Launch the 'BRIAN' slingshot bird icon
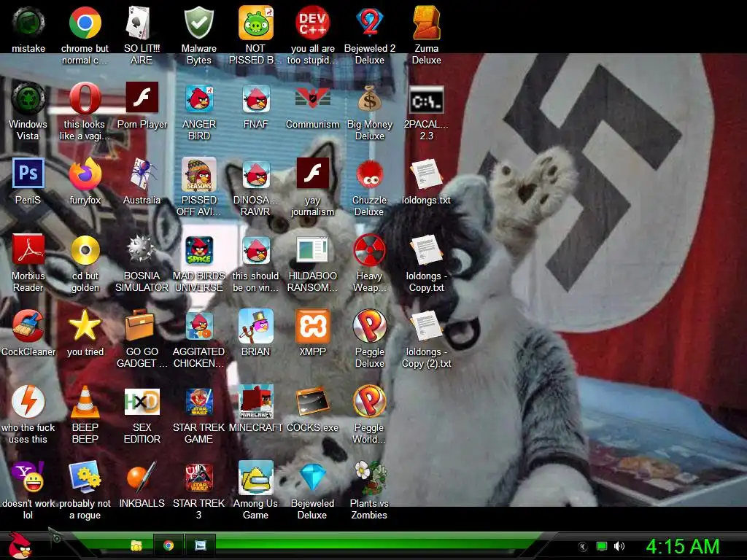Viewport: 747px width, 560px height. 256,326
